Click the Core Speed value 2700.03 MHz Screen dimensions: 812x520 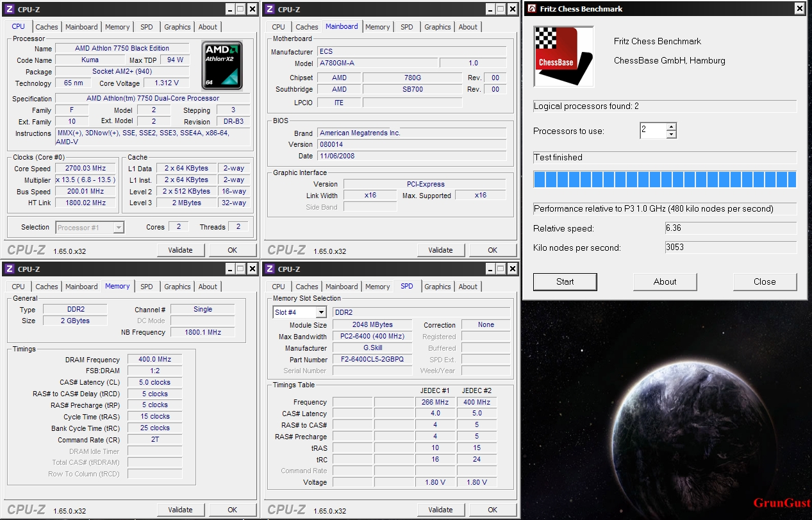pos(86,169)
